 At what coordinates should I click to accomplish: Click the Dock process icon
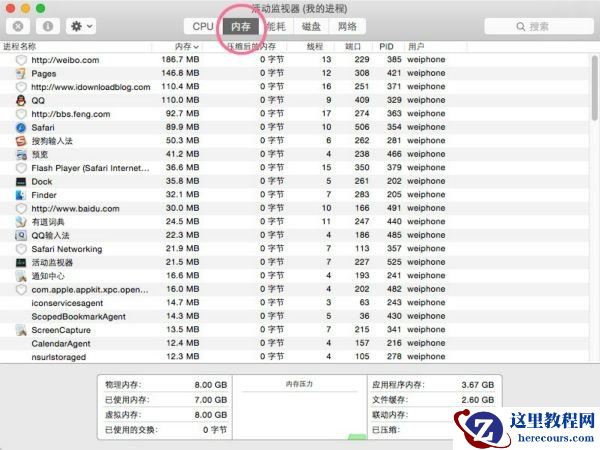21,181
